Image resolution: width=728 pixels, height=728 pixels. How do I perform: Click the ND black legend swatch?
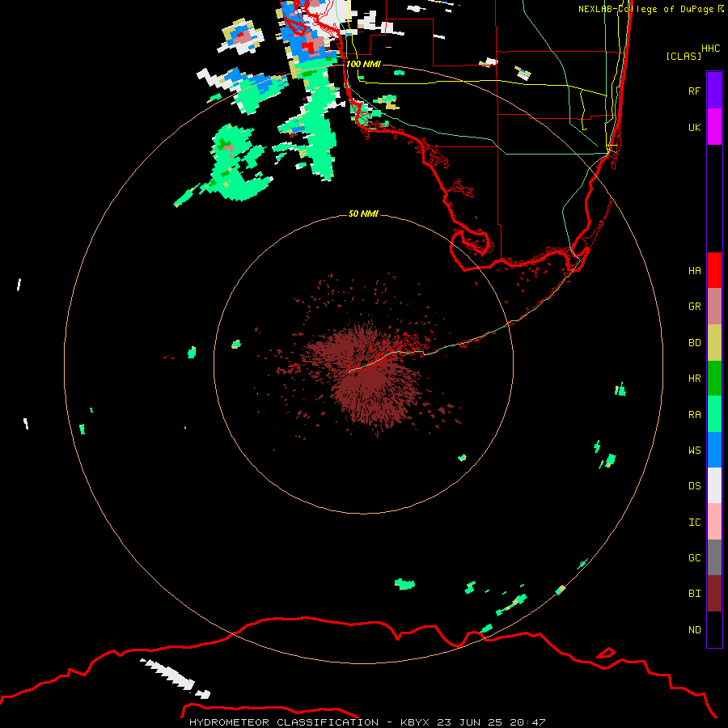click(x=714, y=629)
